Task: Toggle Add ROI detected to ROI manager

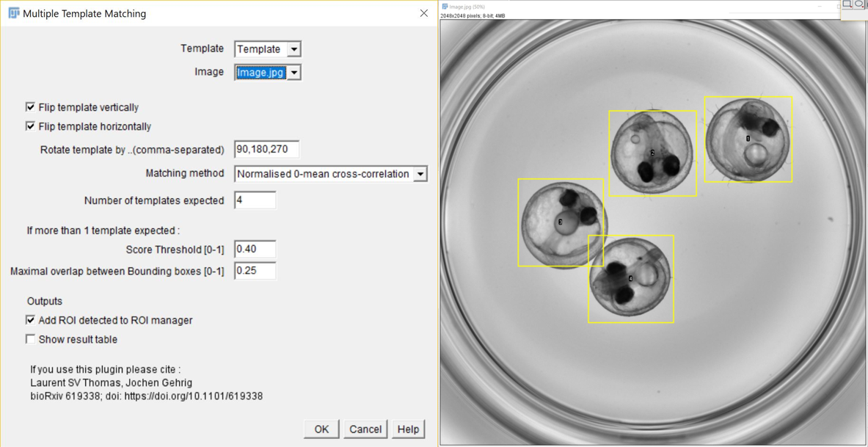Action: coord(30,320)
